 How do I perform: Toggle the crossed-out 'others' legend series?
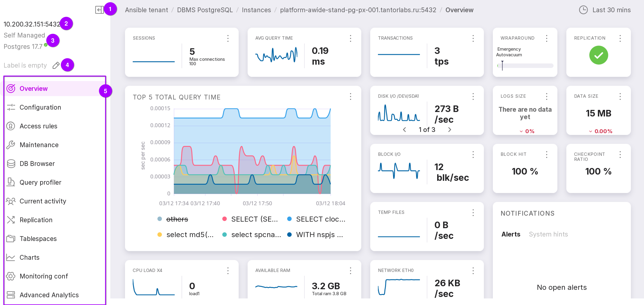click(x=177, y=219)
